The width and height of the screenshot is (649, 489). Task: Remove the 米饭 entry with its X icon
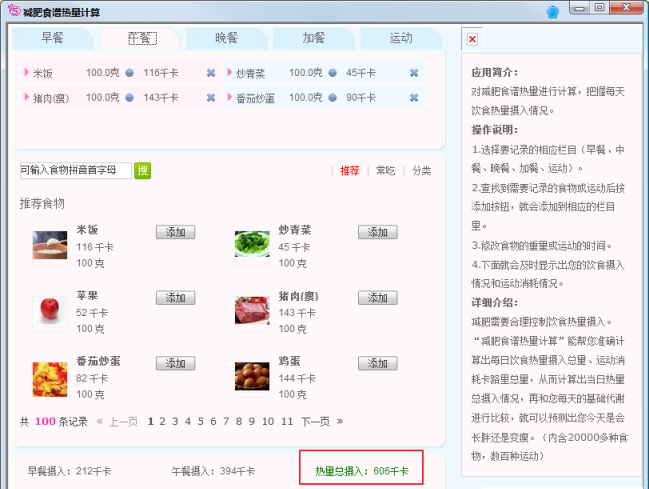(x=211, y=73)
